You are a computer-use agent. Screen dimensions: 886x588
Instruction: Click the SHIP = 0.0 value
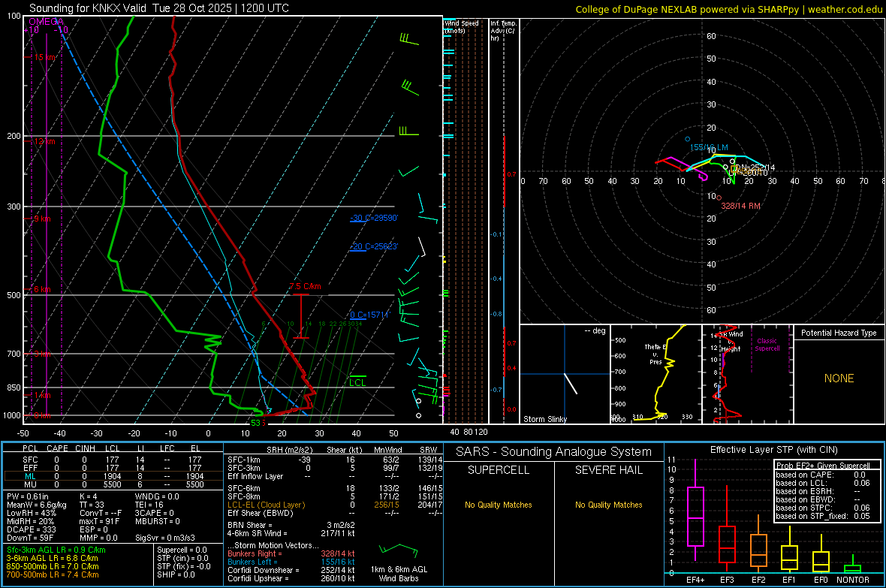coord(176,574)
